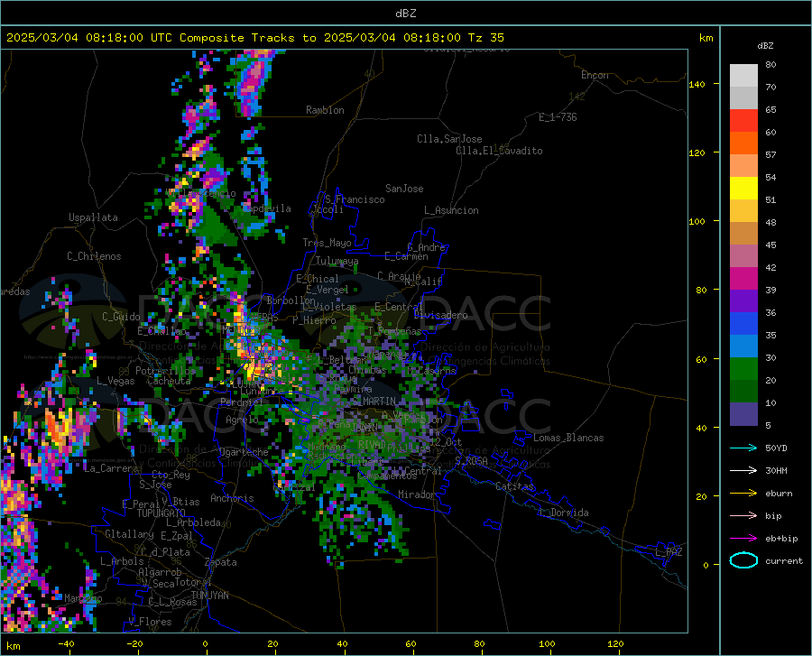Click the 'Tulumaya' map label

click(x=337, y=261)
